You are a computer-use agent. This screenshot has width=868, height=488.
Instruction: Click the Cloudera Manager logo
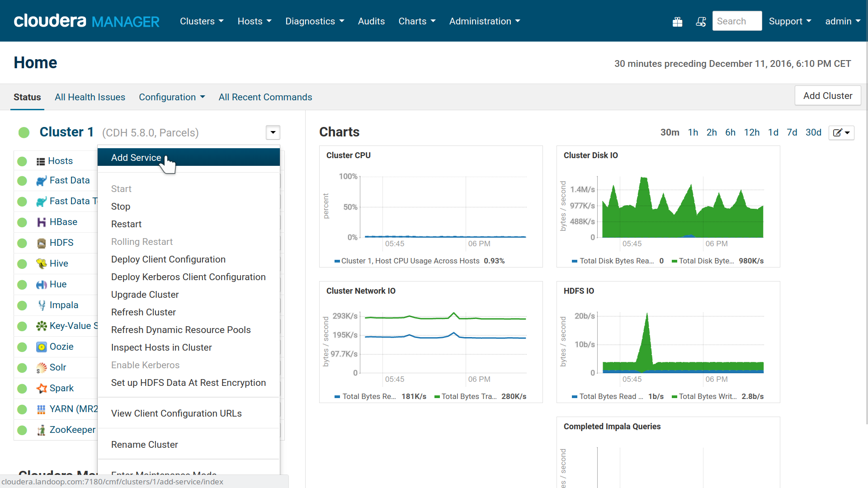coord(86,21)
